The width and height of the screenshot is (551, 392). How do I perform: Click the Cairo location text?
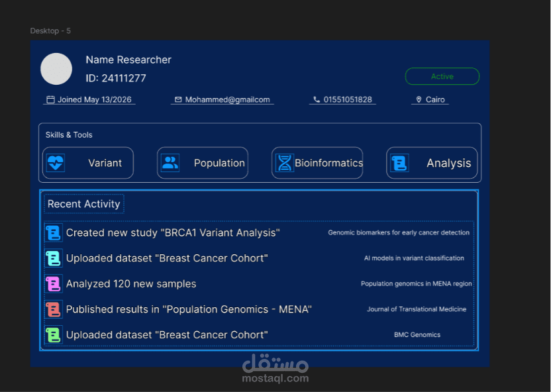[435, 100]
